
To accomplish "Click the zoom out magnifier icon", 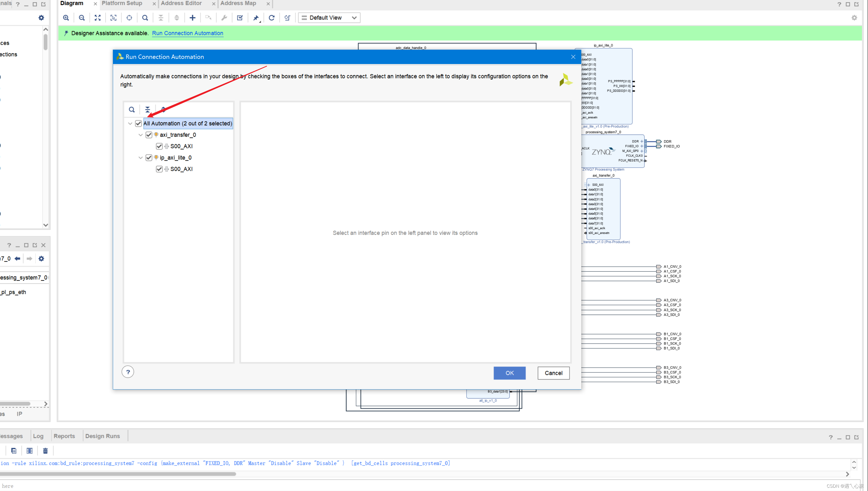I will click(x=82, y=17).
